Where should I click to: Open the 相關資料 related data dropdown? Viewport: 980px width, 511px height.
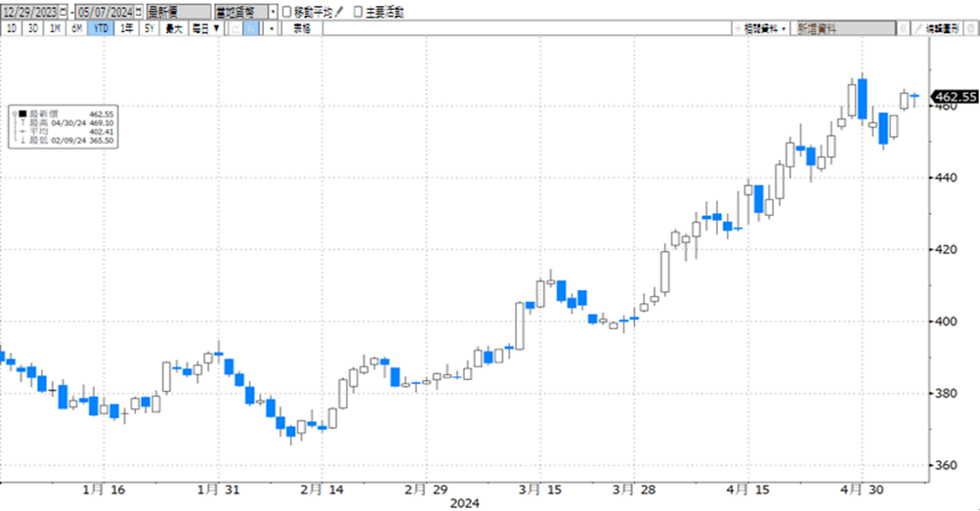click(760, 28)
